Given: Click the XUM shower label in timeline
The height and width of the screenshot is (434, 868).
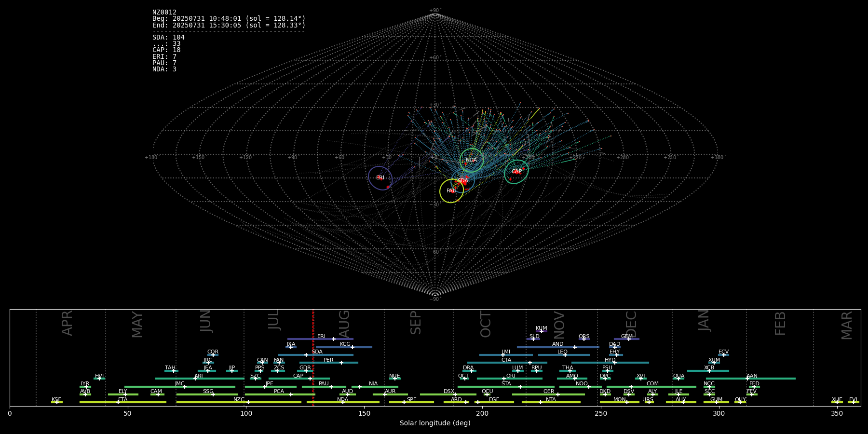Looking at the screenshot, I should [x=714, y=360].
